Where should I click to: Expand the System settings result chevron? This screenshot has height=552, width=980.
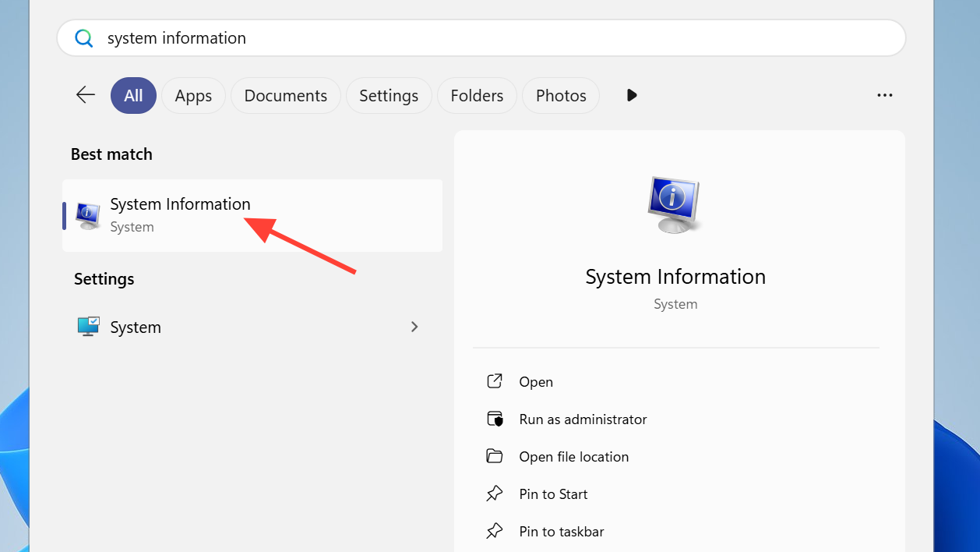pyautogui.click(x=414, y=327)
